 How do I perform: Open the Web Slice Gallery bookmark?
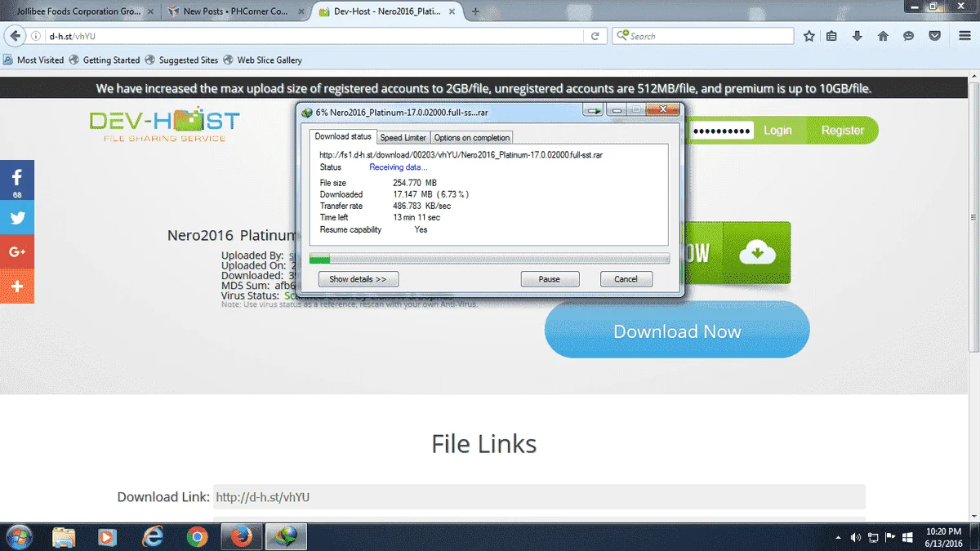262,60
